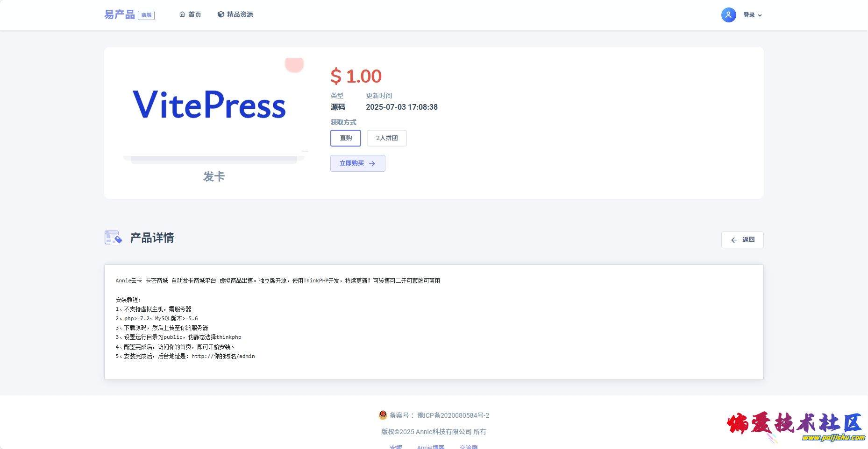The image size is (868, 449).
Task: Click the blue user avatar icon
Action: pos(728,15)
